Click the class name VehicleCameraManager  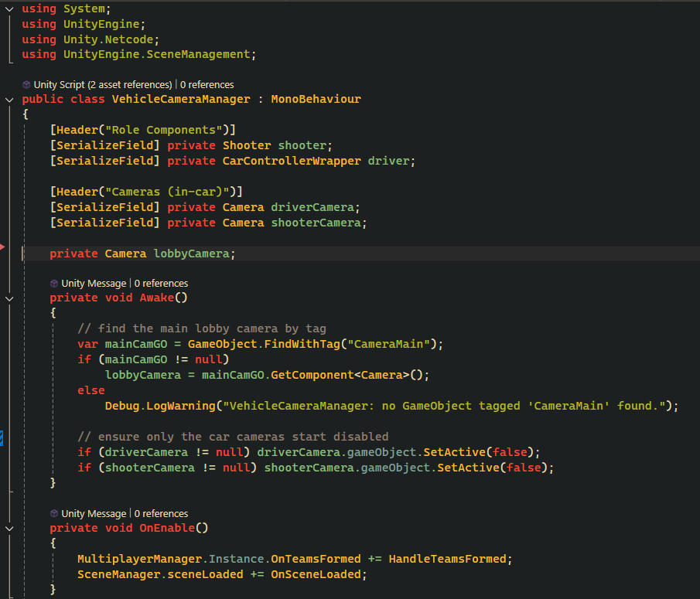[181, 99]
